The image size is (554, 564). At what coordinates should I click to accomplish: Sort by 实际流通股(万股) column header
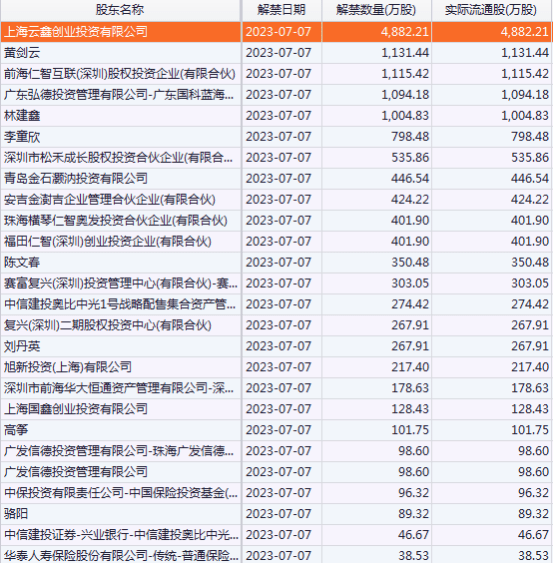coord(492,10)
